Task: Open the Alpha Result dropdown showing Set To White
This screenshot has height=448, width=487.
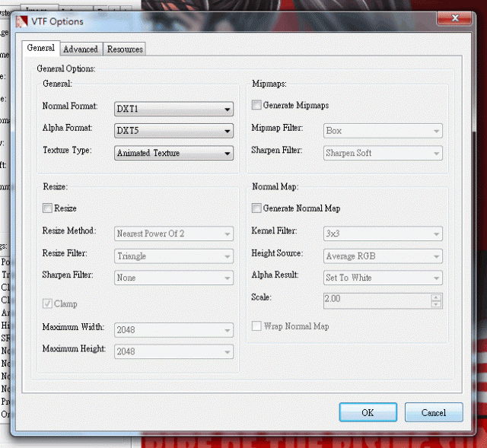Action: (x=383, y=278)
